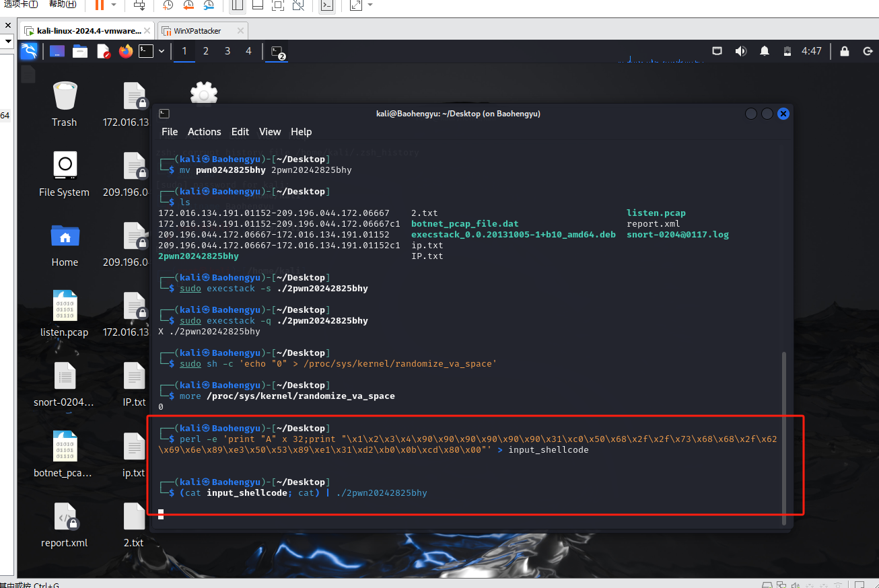Switch to workspace 4
This screenshot has width=879, height=588.
[x=248, y=51]
